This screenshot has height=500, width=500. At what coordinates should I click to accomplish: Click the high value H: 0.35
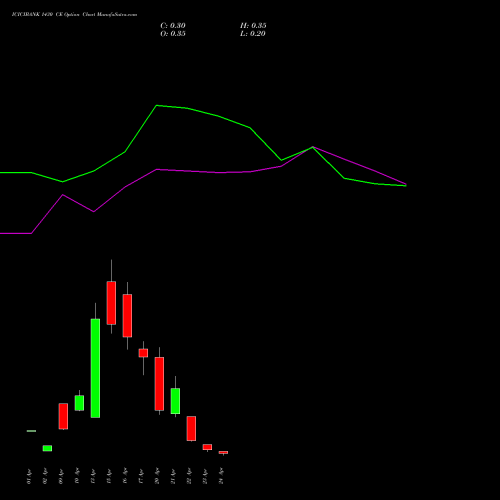point(253,26)
